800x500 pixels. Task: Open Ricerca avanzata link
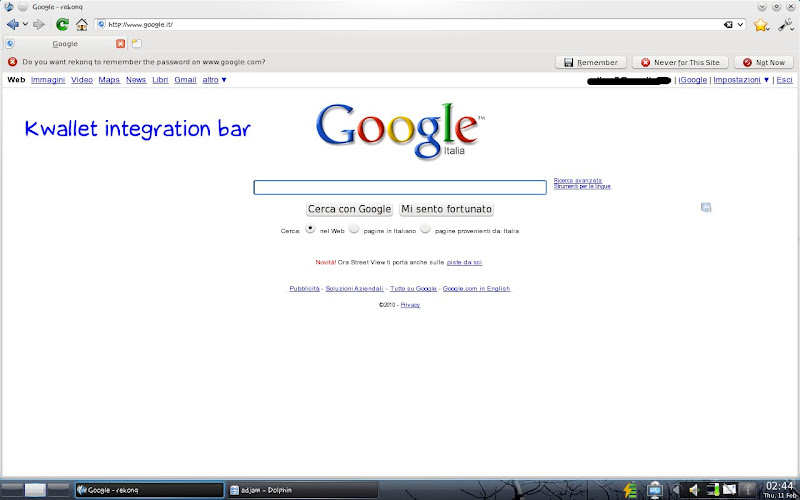[x=578, y=181]
